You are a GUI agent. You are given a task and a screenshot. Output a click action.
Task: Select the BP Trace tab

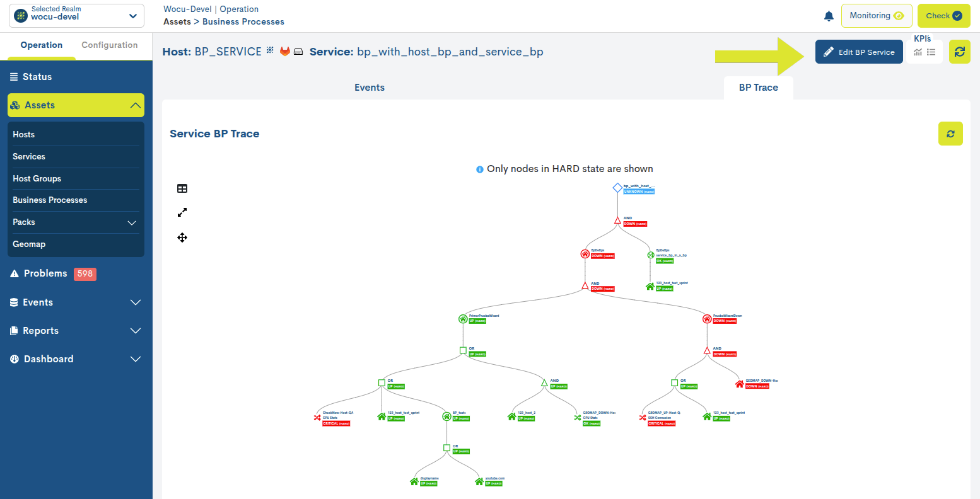point(759,88)
